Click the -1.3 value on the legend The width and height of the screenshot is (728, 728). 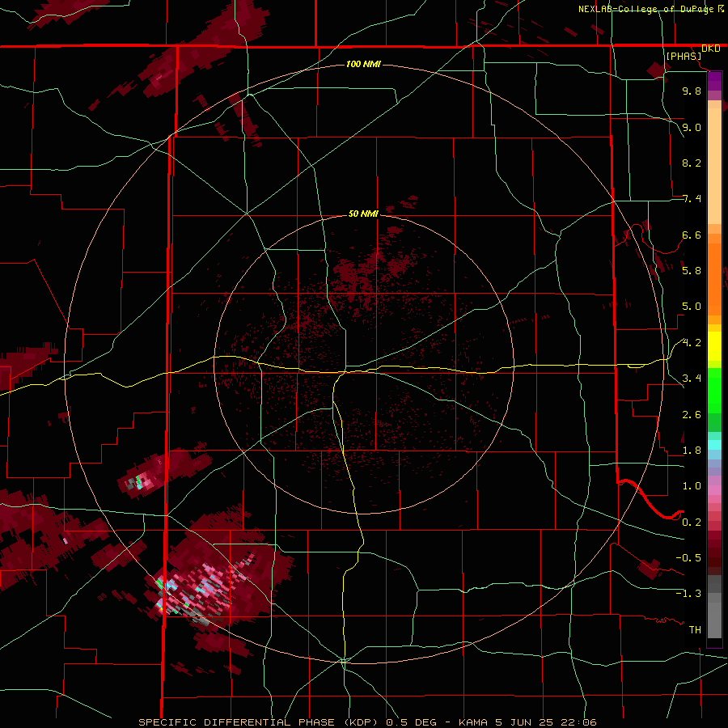[688, 594]
